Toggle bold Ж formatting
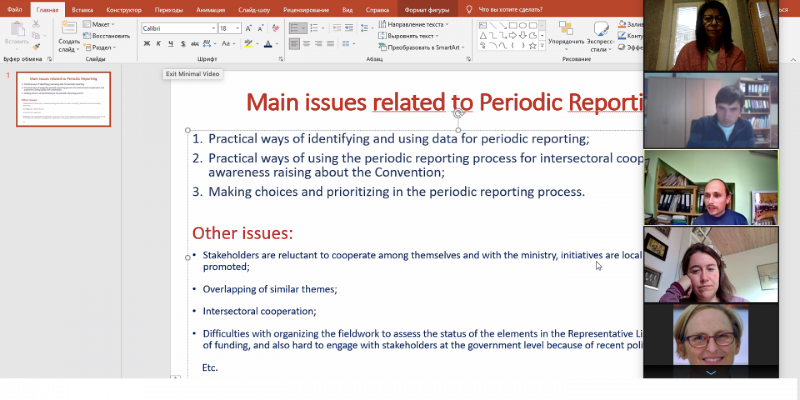Screen dimensions: 800x400 click(x=147, y=44)
